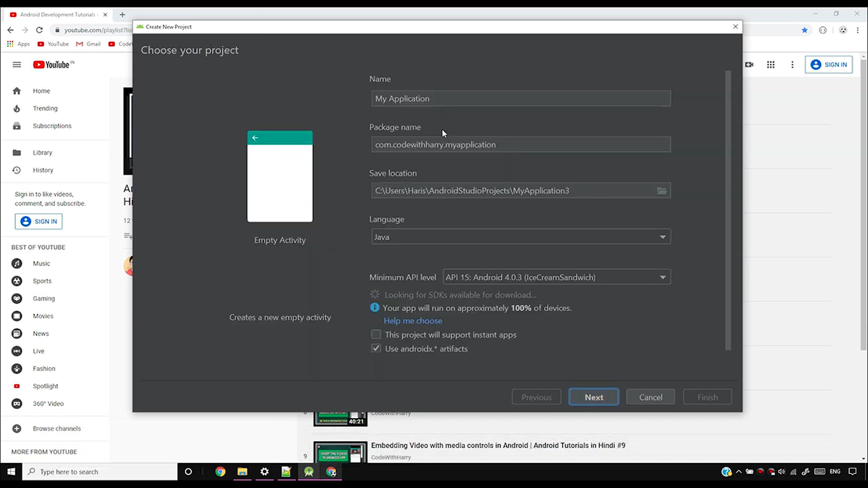Image resolution: width=868 pixels, height=488 pixels.
Task: Click the Fashion category icon
Action: [17, 369]
